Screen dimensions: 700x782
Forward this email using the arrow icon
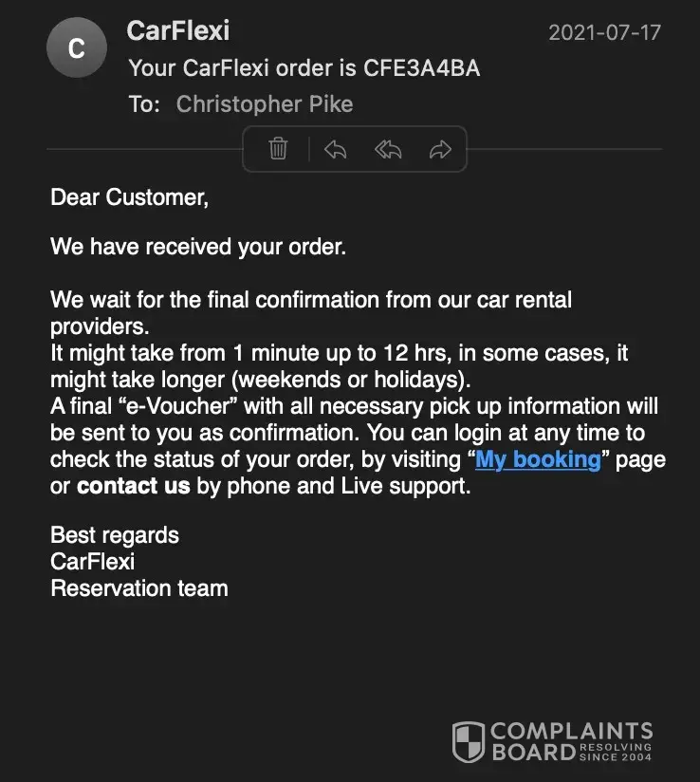click(x=440, y=149)
